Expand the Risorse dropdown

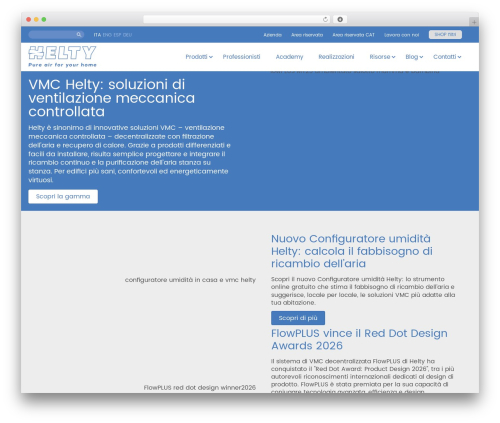(x=382, y=57)
